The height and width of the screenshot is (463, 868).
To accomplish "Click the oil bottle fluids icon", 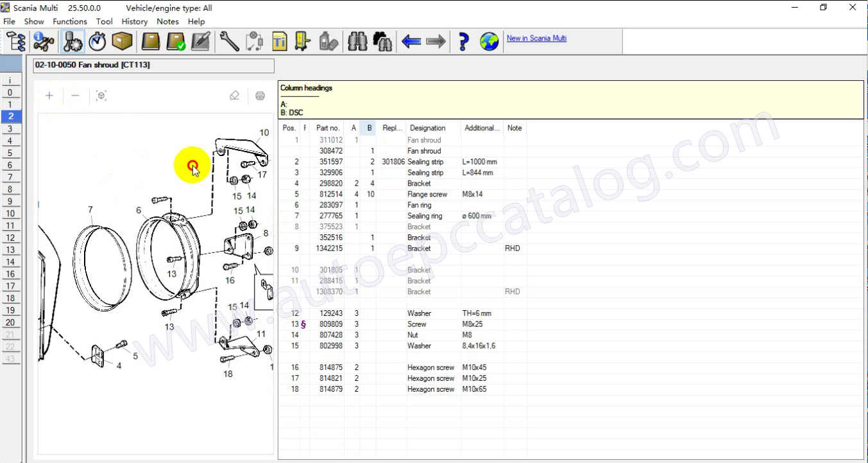I will coord(328,42).
